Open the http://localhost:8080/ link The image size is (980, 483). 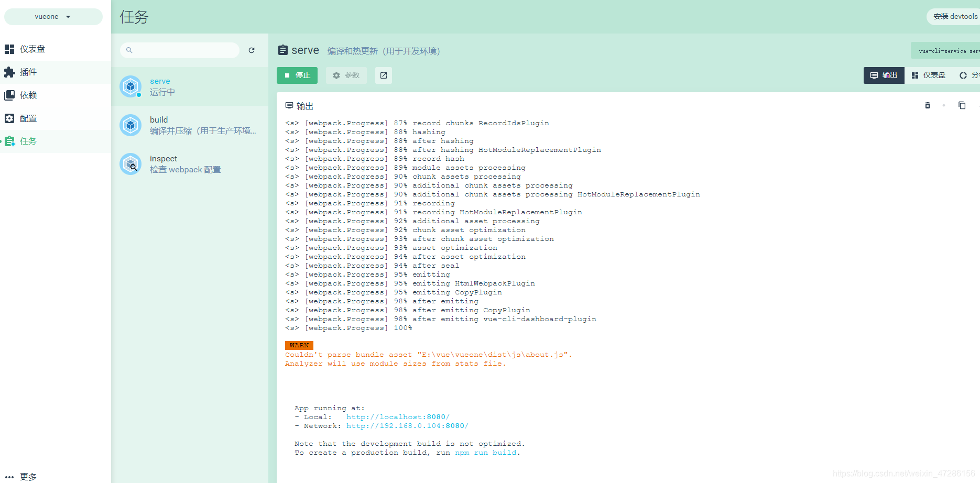398,417
